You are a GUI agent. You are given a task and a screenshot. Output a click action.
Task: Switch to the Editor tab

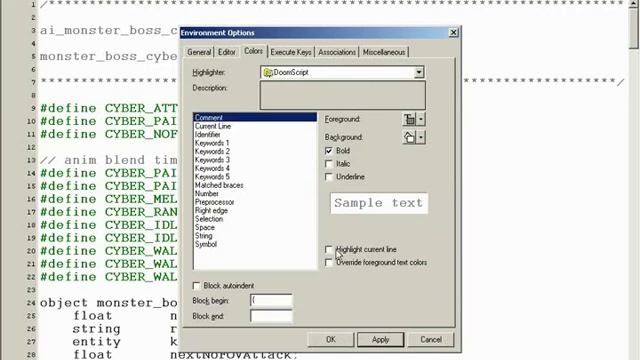pos(227,52)
